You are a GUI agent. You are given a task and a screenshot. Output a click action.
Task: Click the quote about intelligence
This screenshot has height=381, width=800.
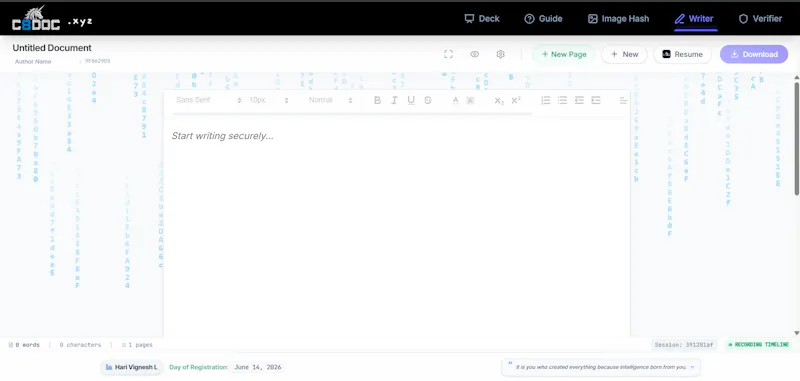pos(601,367)
